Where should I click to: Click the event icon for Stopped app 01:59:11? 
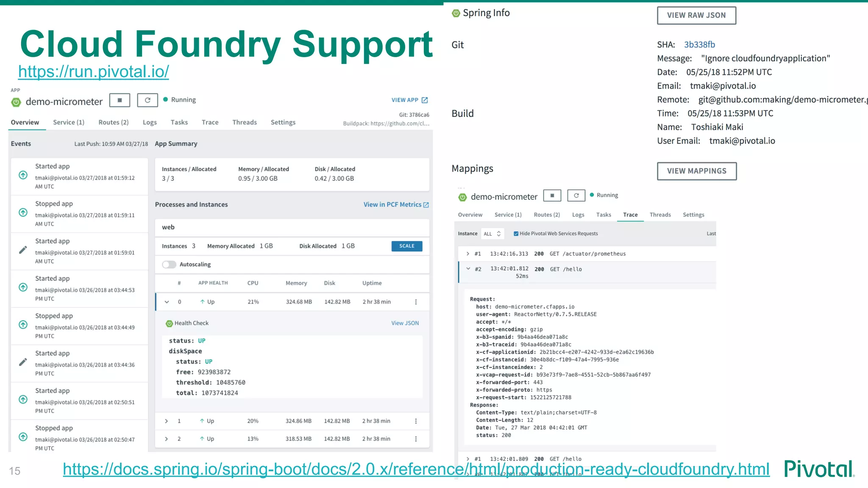pos(23,212)
